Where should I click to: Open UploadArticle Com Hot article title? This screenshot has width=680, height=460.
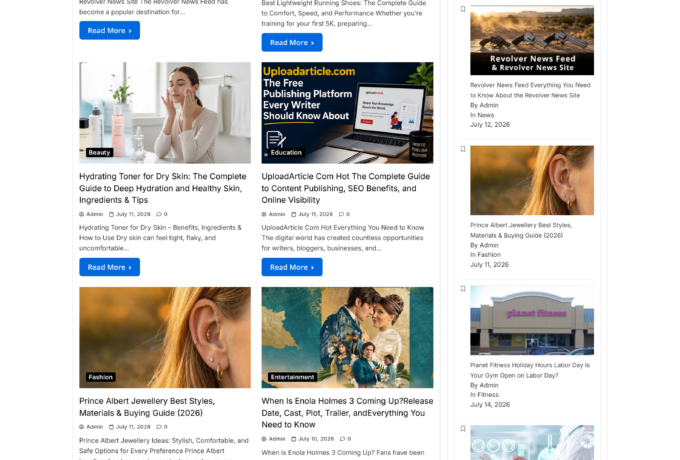click(x=346, y=188)
